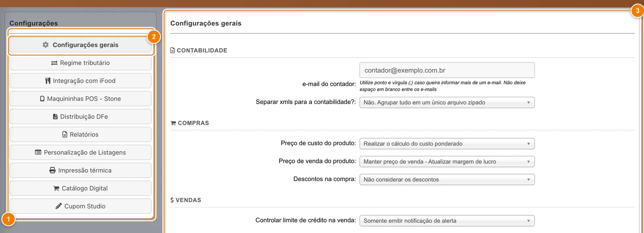The height and width of the screenshot is (233, 644).
Task: Open the Preço de venda do produto dropdown
Action: point(447,162)
